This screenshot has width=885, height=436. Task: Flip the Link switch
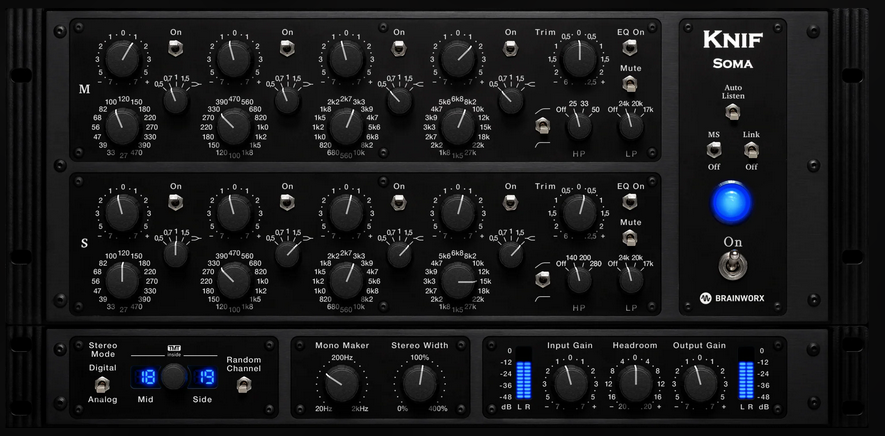pyautogui.click(x=751, y=150)
